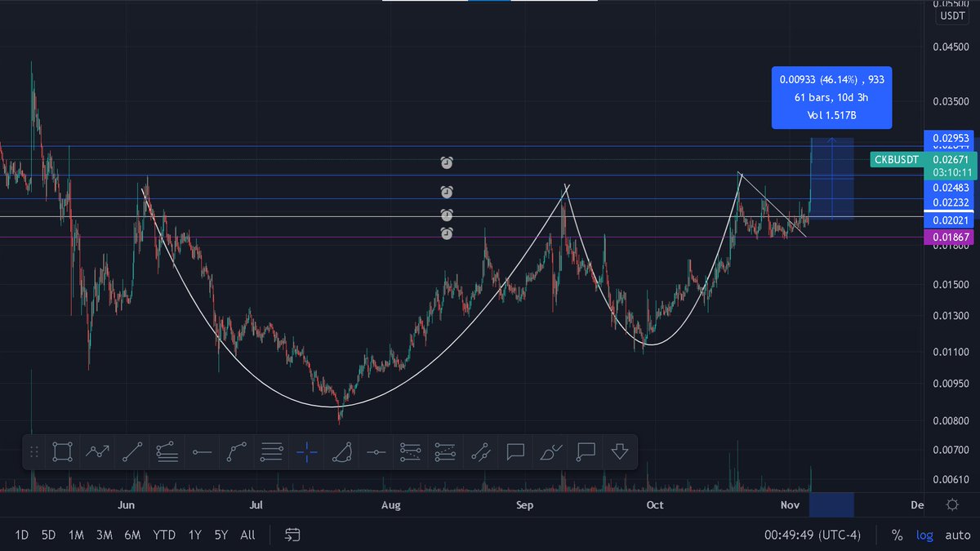Viewport: 980px width, 551px height.
Task: Select the blue Crosshair cursor tool
Action: (306, 451)
